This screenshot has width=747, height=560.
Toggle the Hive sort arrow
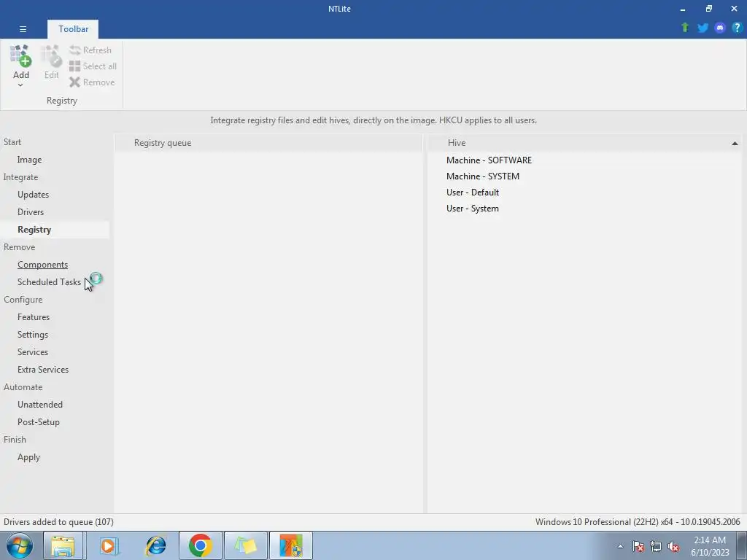pyautogui.click(x=735, y=144)
